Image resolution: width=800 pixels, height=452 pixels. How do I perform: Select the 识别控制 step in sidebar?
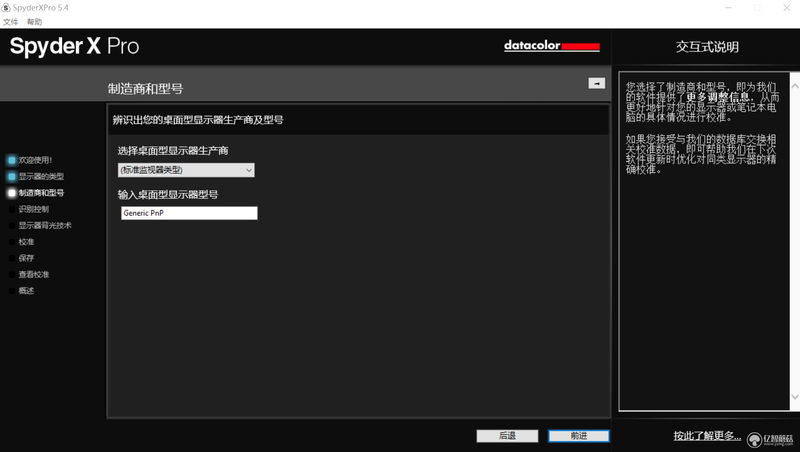29,209
